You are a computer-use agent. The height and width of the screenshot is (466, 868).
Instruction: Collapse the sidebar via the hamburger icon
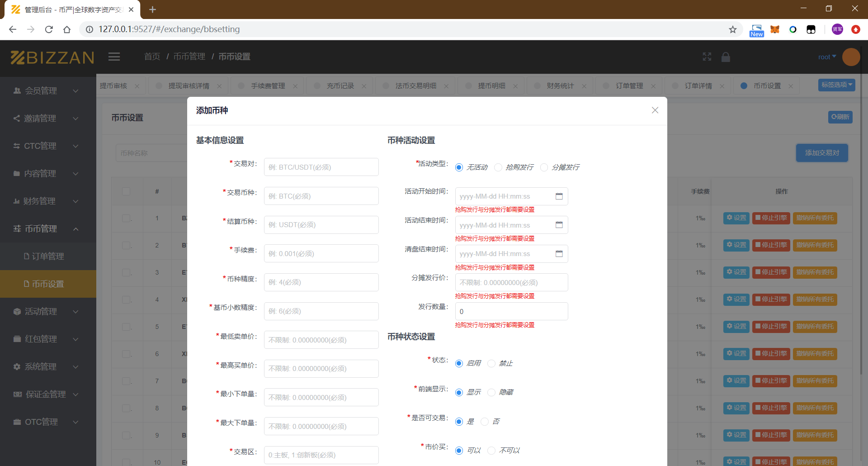(x=114, y=57)
